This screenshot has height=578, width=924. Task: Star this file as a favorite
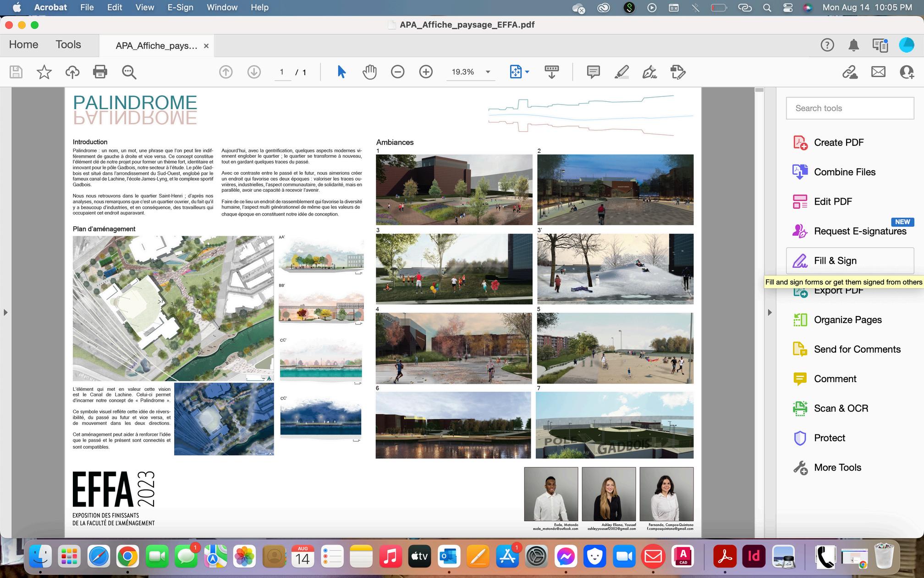(x=44, y=72)
